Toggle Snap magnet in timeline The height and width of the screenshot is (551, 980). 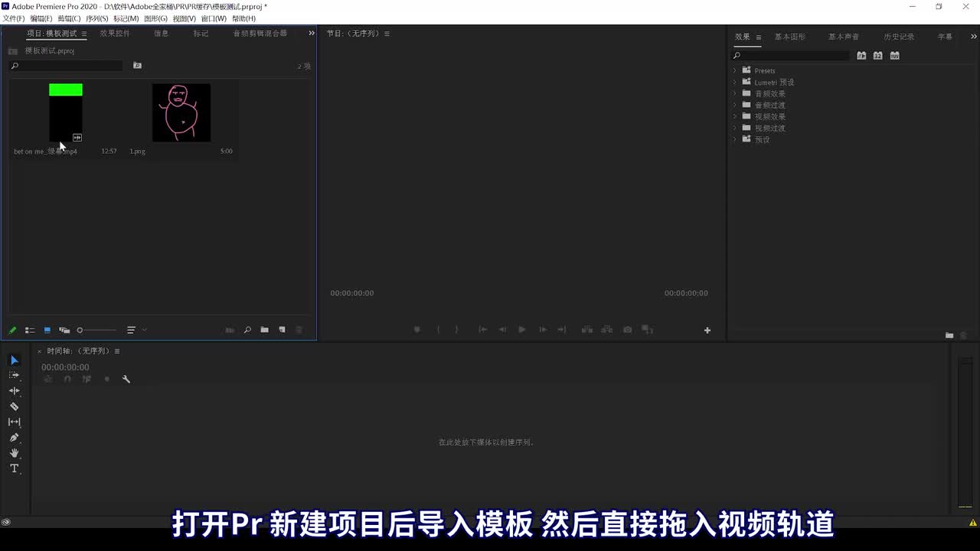pos(67,379)
